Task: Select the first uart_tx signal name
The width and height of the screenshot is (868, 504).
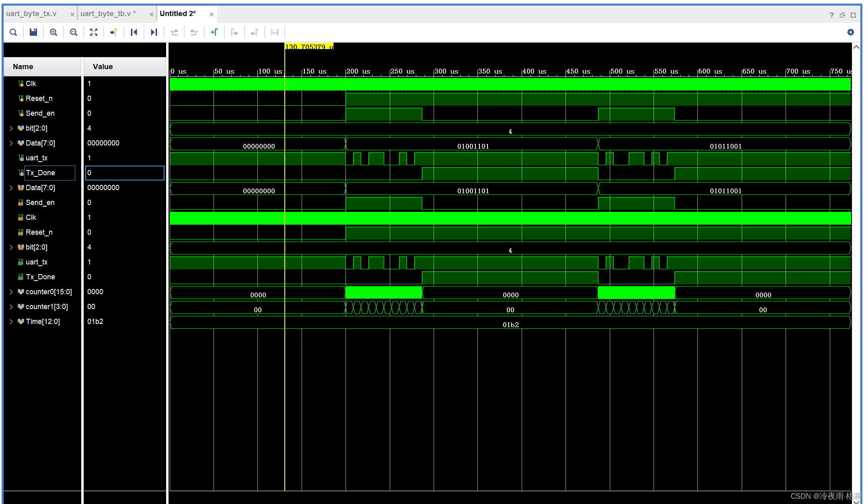Action: (x=37, y=158)
